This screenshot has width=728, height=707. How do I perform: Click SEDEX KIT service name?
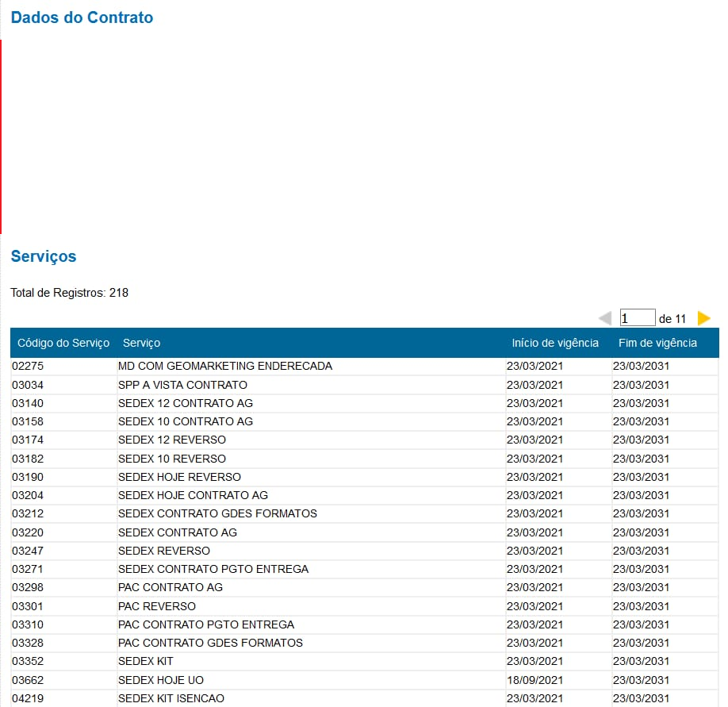click(145, 660)
